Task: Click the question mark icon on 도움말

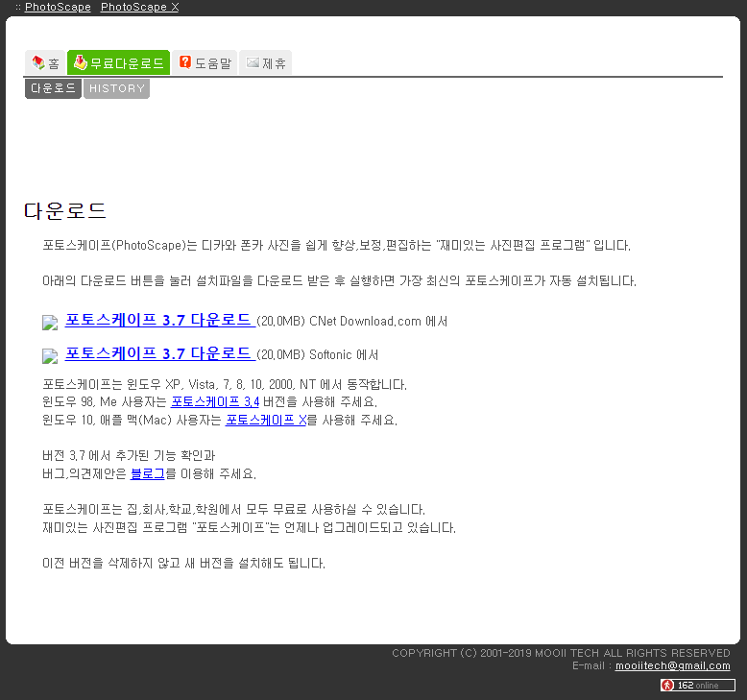Action: [185, 62]
